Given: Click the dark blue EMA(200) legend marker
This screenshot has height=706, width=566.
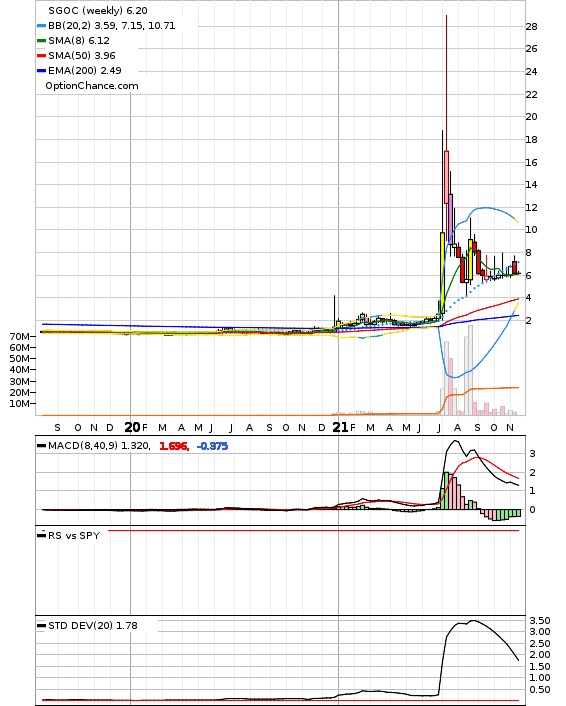Looking at the screenshot, I should click(x=41, y=70).
